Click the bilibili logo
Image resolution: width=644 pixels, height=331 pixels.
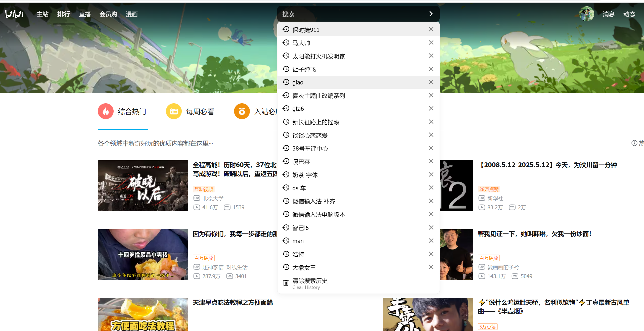tap(14, 14)
